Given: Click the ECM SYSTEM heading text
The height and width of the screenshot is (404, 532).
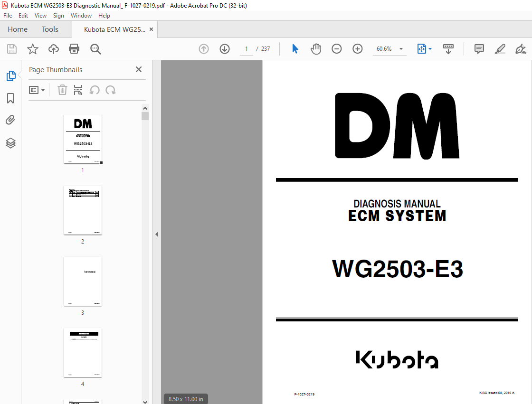Looking at the screenshot, I should tap(397, 216).
